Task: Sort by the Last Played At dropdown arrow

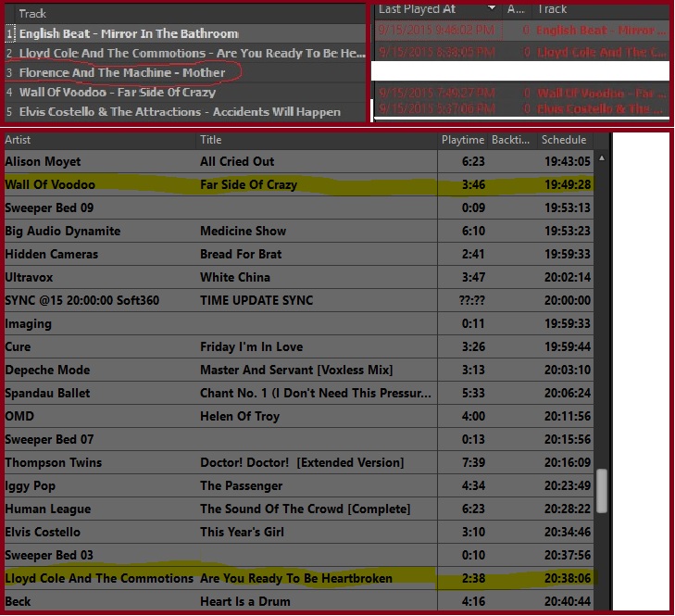Action: coord(492,7)
